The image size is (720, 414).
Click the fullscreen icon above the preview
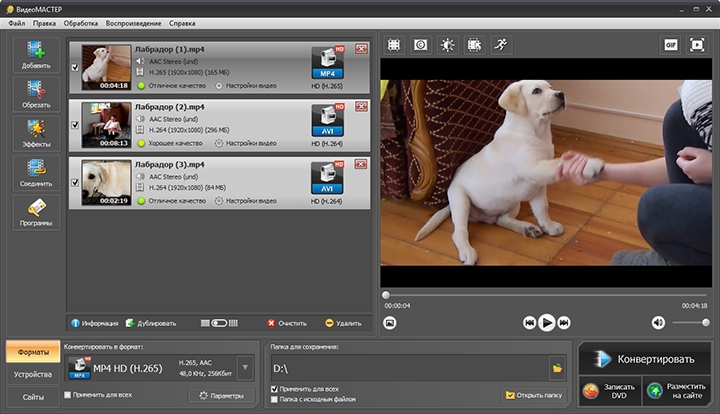tap(697, 45)
